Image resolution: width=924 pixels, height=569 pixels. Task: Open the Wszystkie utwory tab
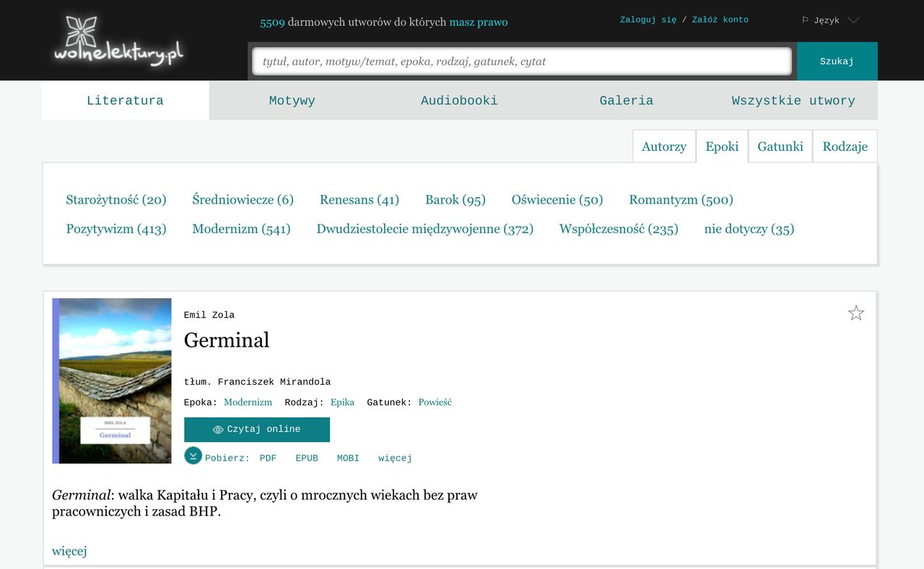click(x=793, y=100)
